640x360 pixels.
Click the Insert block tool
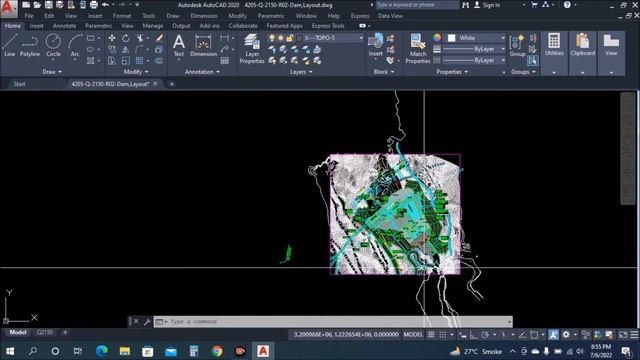pos(376,45)
